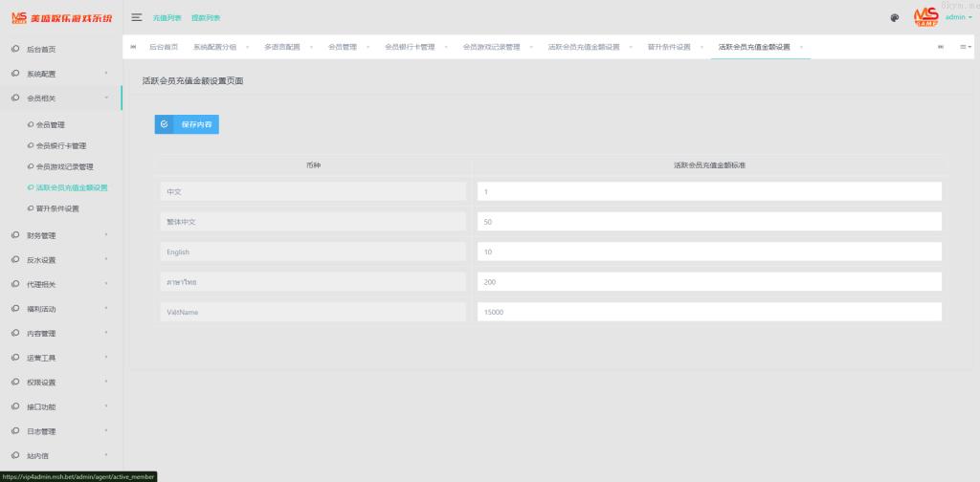Open the theme color palette icon
The image size is (980, 482).
895,17
